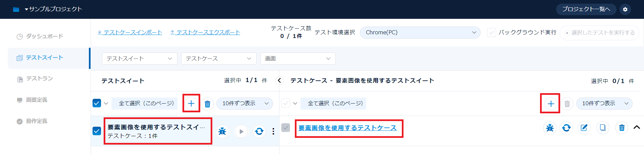
Task: Open the Chrome(PC) test environment dropdown
Action: pyautogui.click(x=420, y=33)
